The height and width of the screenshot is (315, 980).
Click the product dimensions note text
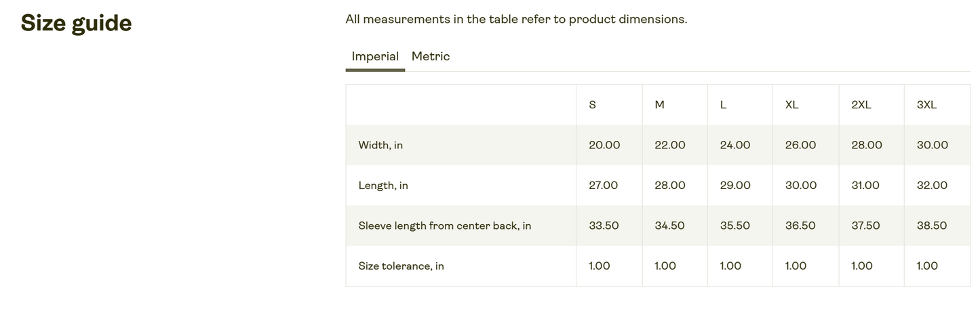click(x=516, y=20)
